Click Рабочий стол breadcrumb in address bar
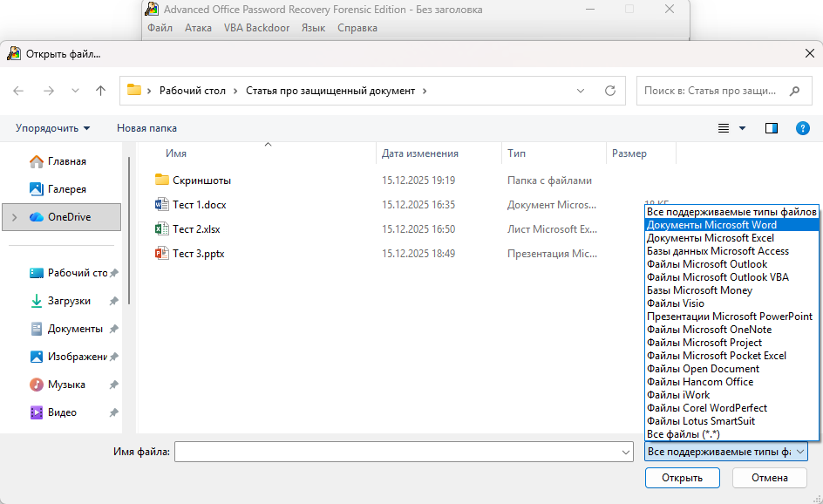Viewport: 823px width, 504px height. 193,91
